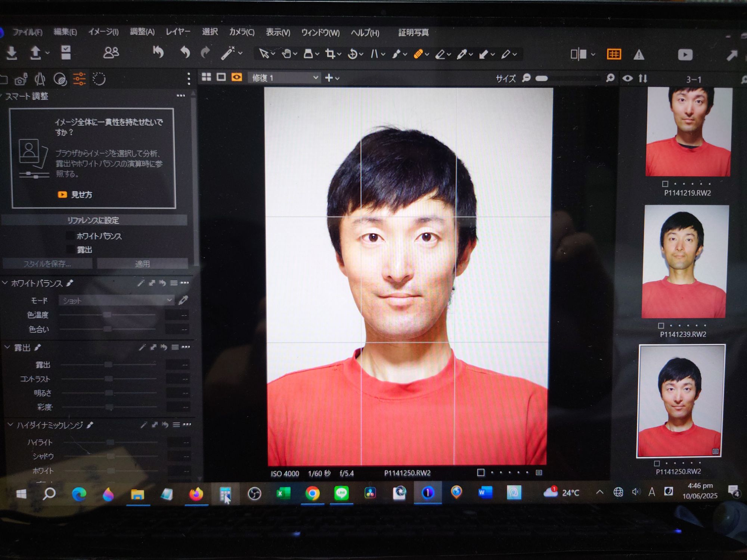Enable the 露出 checkbox under reference
Screen dimensions: 747x560
70,249
